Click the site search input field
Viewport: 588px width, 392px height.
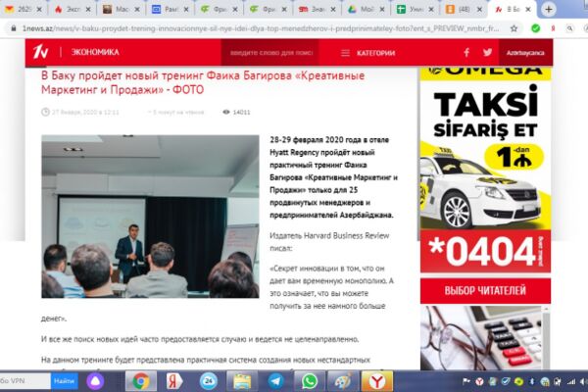[x=270, y=53]
